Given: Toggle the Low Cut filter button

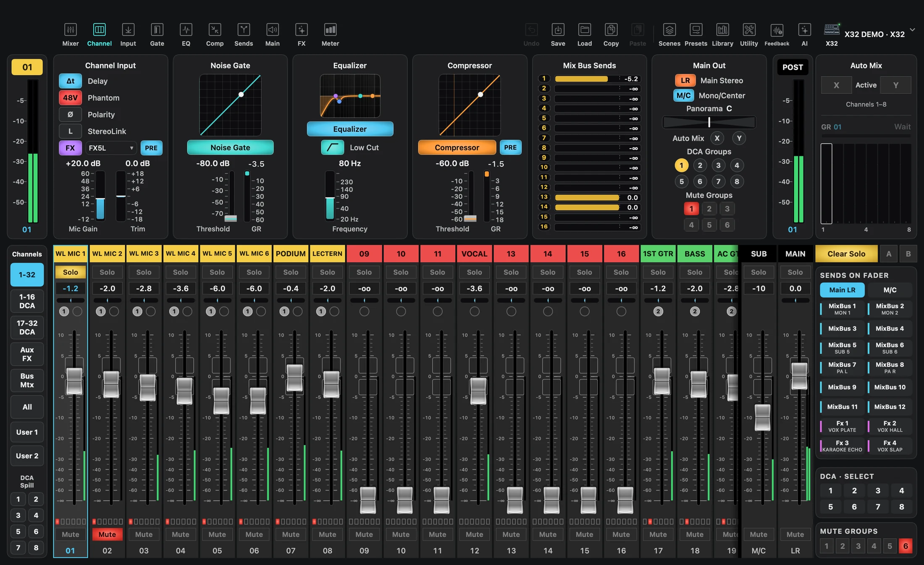Looking at the screenshot, I should click(332, 147).
